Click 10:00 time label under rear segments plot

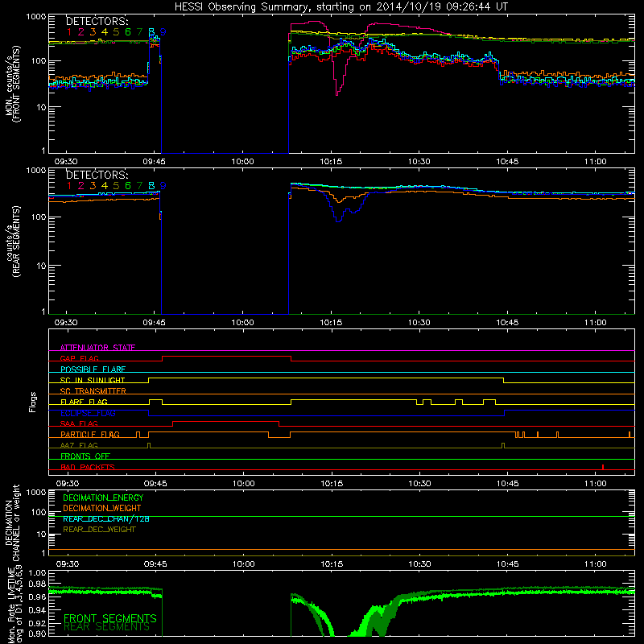[x=243, y=323]
